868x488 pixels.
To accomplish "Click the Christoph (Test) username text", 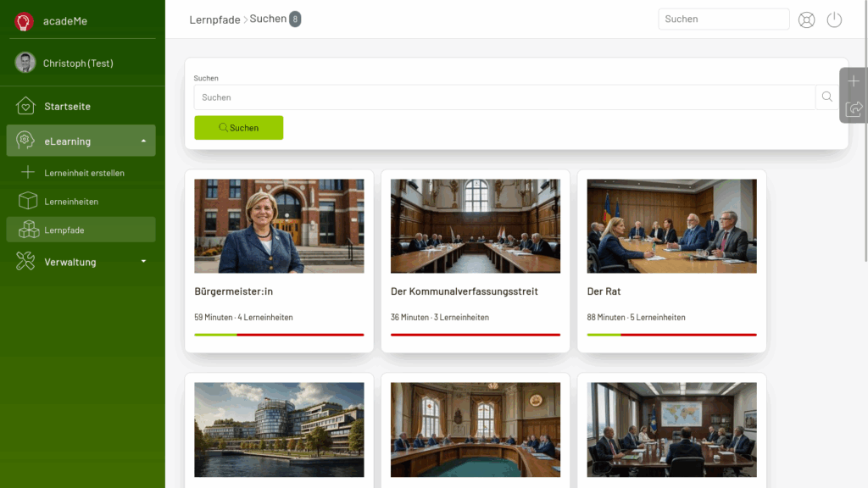I will click(x=78, y=63).
